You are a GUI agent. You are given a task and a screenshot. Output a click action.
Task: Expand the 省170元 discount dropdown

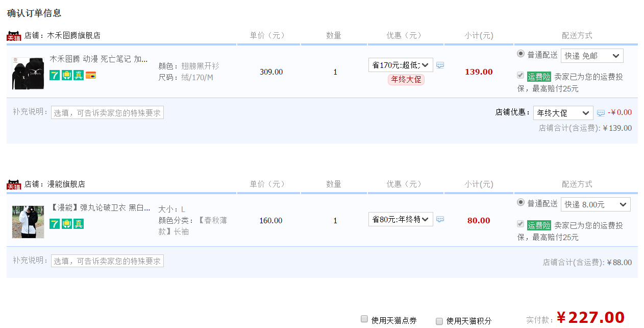(401, 65)
